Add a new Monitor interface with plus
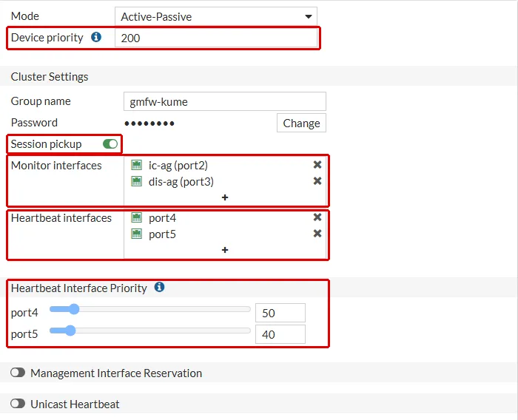The height and width of the screenshot is (420, 518). [225, 197]
